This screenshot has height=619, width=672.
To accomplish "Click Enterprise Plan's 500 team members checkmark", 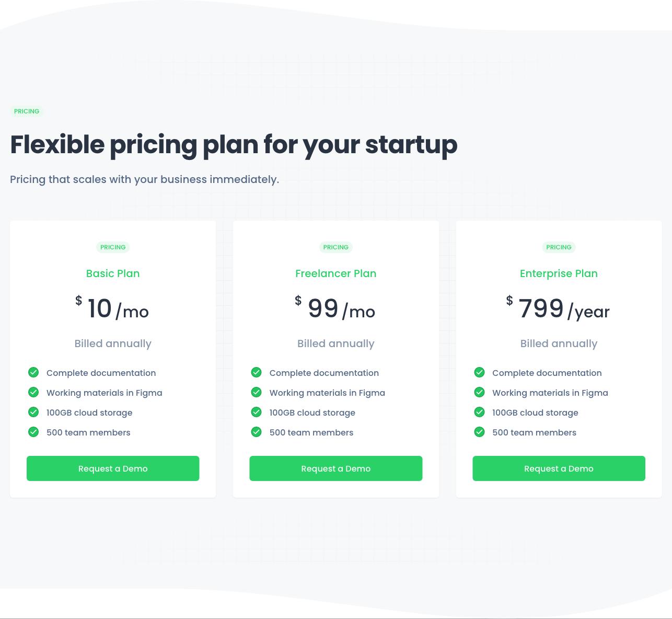I will (x=479, y=432).
